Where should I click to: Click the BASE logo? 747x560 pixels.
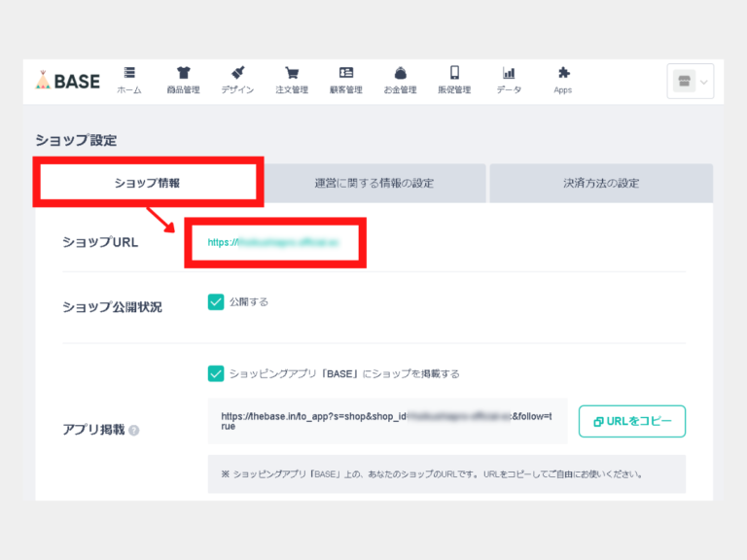(68, 81)
